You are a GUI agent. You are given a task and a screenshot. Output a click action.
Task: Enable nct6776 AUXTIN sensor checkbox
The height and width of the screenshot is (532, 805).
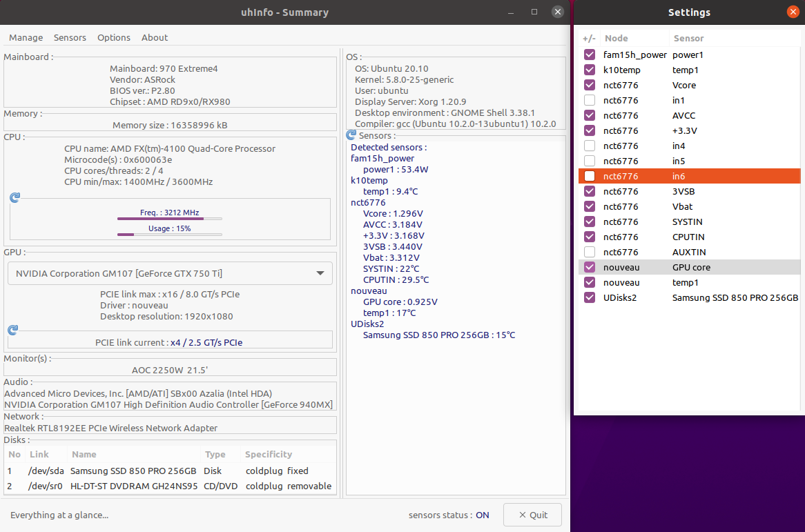tap(590, 252)
